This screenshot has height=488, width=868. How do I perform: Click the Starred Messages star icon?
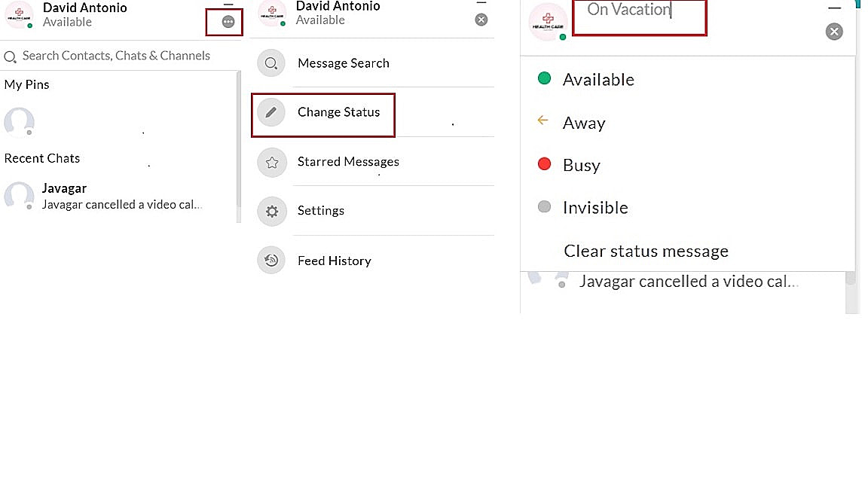coord(271,161)
